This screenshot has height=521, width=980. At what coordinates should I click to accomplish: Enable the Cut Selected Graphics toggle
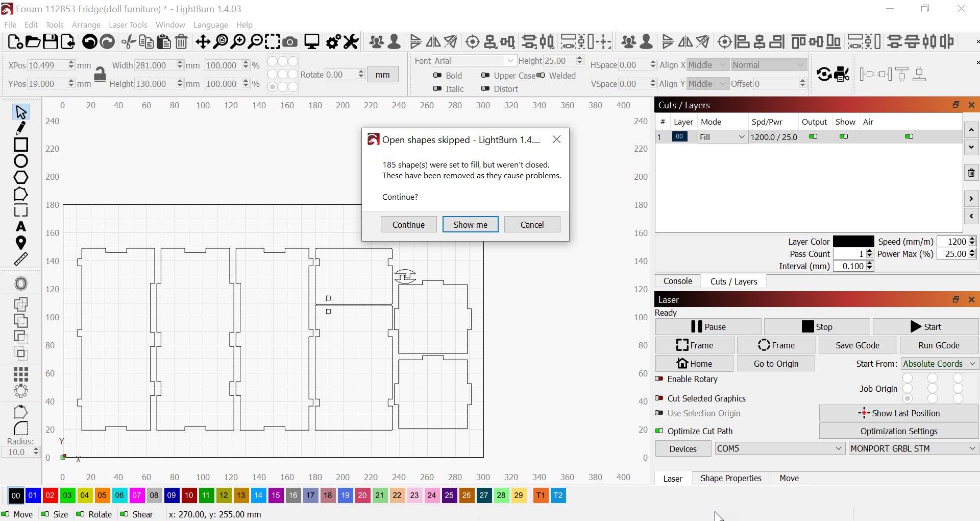pos(659,398)
